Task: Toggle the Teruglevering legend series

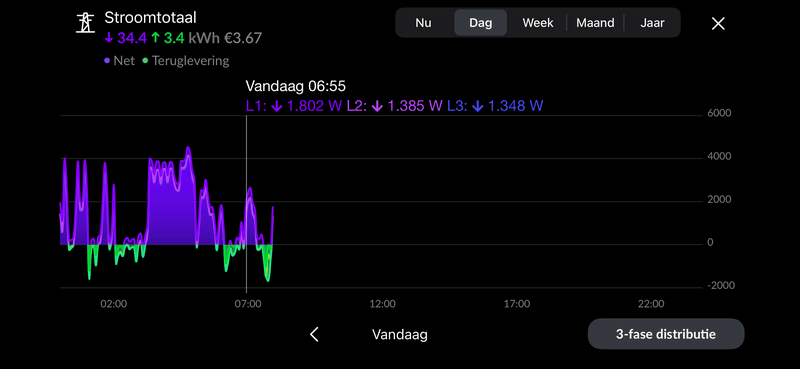Action: 186,61
